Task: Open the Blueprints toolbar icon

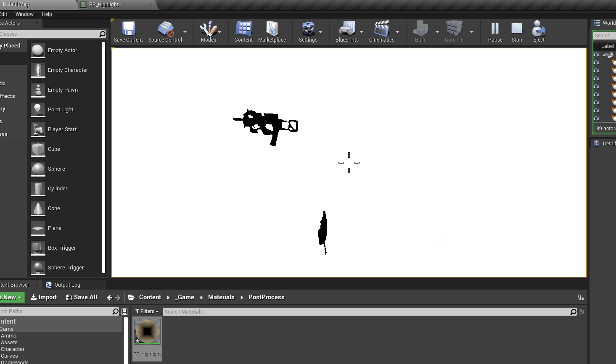Action: tap(347, 29)
